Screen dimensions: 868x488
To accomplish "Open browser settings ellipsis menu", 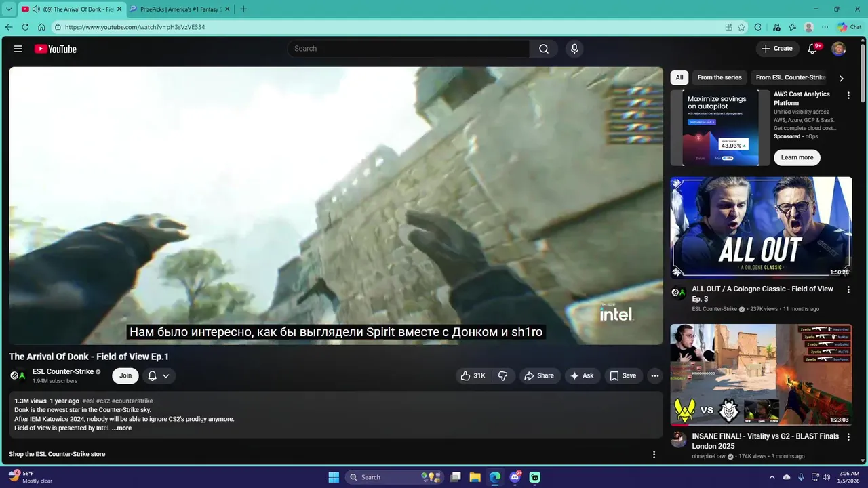I will 825,27.
